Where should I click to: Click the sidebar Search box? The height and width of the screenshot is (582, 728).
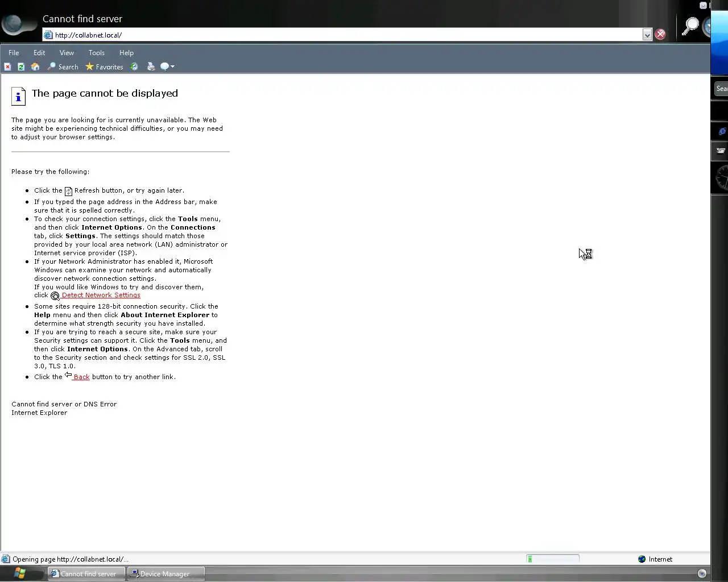[721, 89]
